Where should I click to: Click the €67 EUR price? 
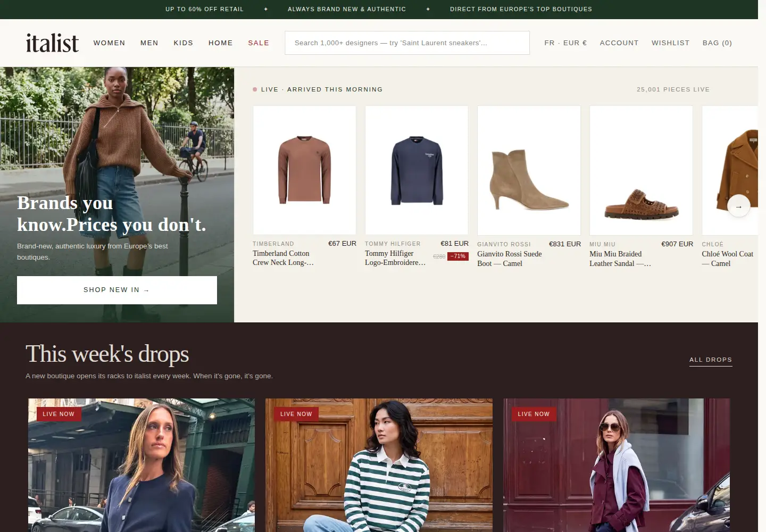[342, 244]
